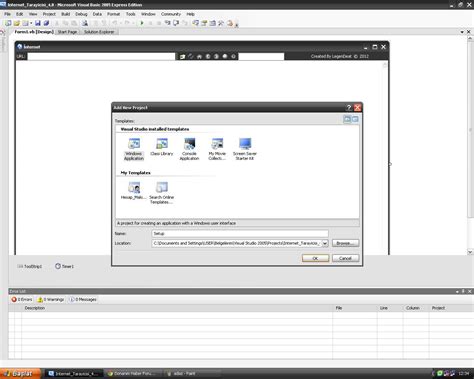Select Search Online Templates item
Image resolution: width=474 pixels, height=379 pixels.
pyautogui.click(x=162, y=193)
